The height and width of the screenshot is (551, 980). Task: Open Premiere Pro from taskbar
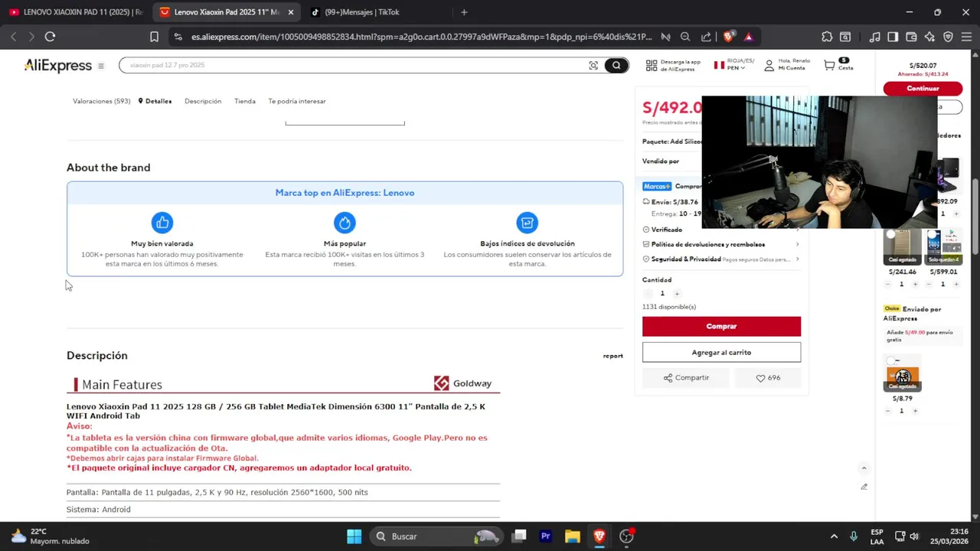(x=546, y=536)
